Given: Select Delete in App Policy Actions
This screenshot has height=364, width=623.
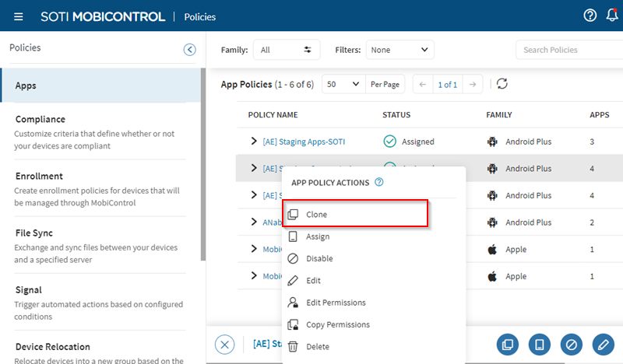Looking at the screenshot, I should pos(318,347).
